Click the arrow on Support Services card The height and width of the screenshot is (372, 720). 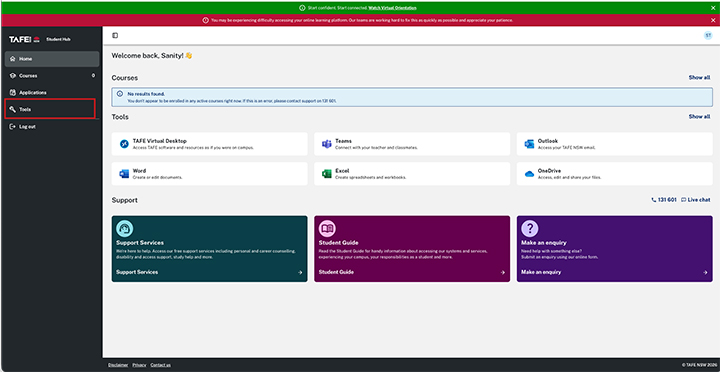click(300, 272)
